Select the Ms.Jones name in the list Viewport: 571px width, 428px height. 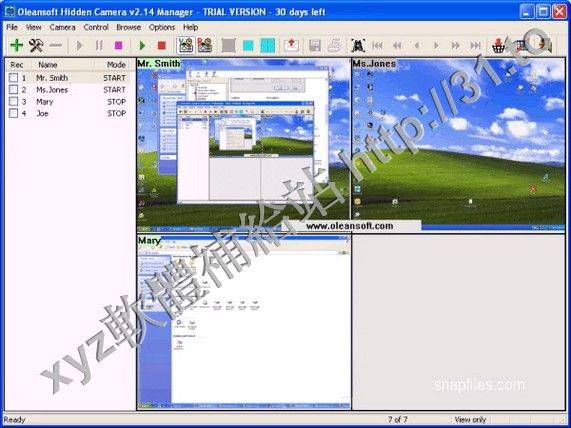(52, 90)
